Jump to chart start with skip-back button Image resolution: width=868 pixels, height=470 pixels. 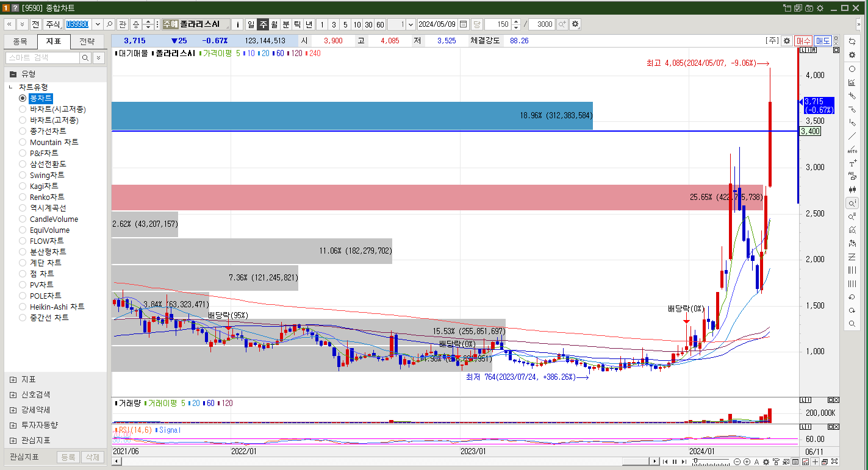point(665,461)
